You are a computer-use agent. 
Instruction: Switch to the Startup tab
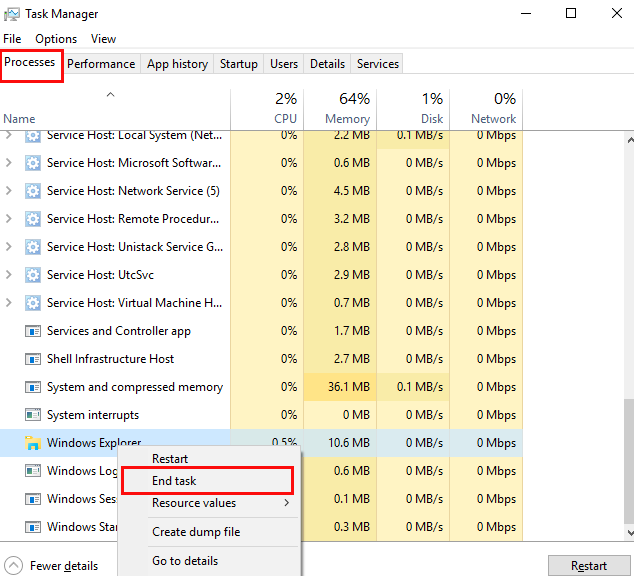click(239, 64)
